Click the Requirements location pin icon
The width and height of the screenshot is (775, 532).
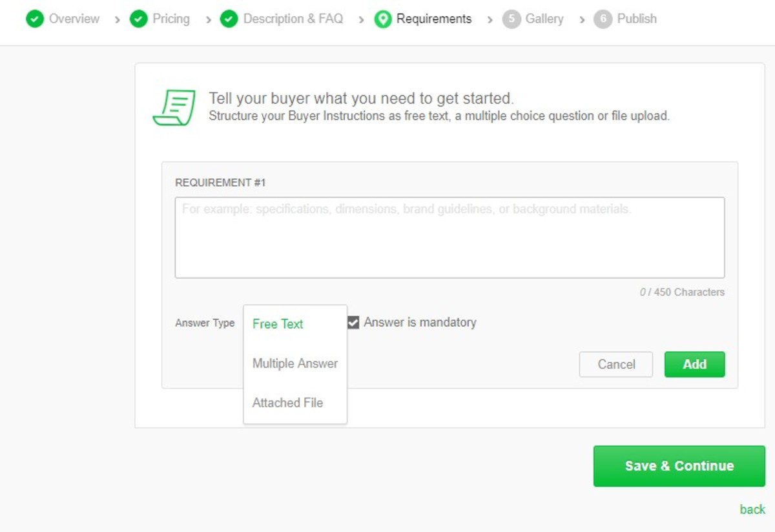click(382, 19)
